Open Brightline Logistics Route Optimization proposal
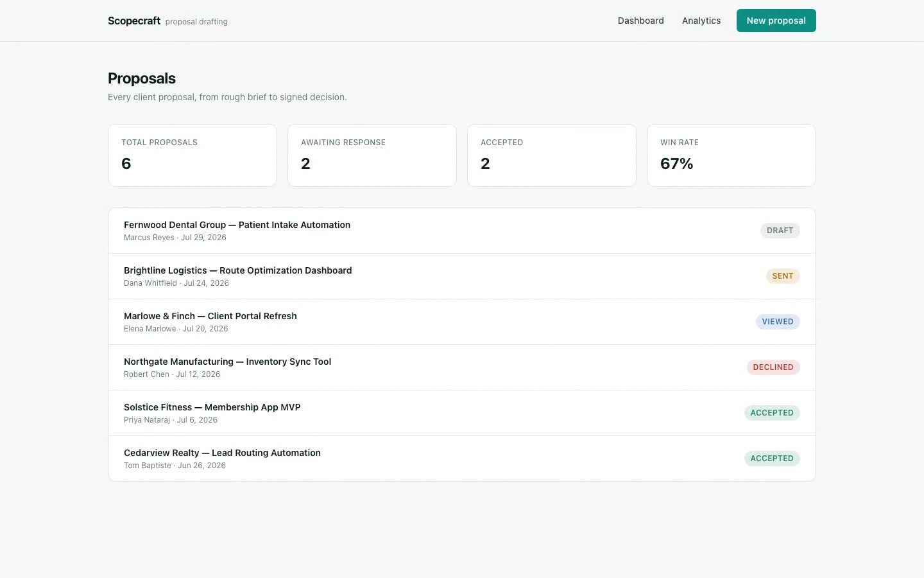The height and width of the screenshot is (578, 924). [x=462, y=276]
